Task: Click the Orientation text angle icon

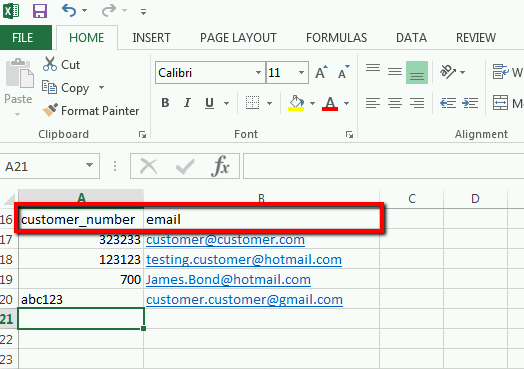Action: click(448, 71)
